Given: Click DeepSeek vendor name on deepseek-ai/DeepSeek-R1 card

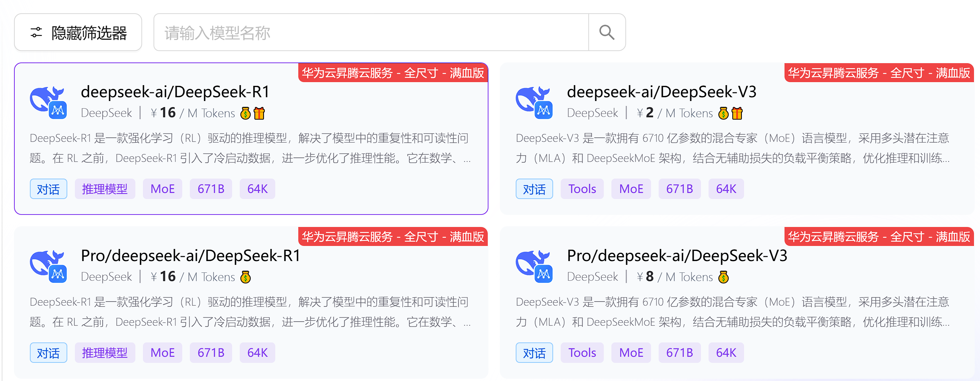Looking at the screenshot, I should (x=107, y=113).
